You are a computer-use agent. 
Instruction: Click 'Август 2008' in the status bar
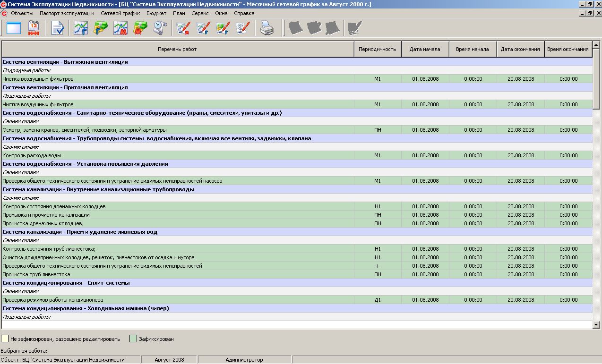pyautogui.click(x=169, y=360)
